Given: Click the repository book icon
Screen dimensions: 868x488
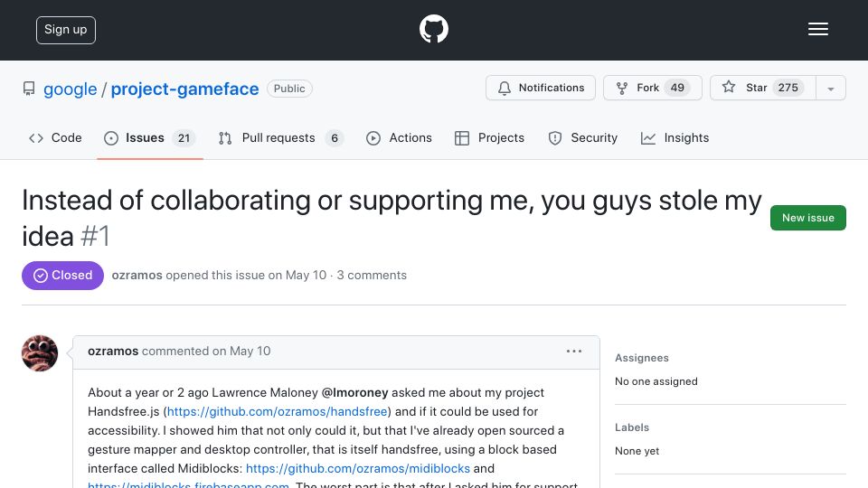Looking at the screenshot, I should [29, 89].
